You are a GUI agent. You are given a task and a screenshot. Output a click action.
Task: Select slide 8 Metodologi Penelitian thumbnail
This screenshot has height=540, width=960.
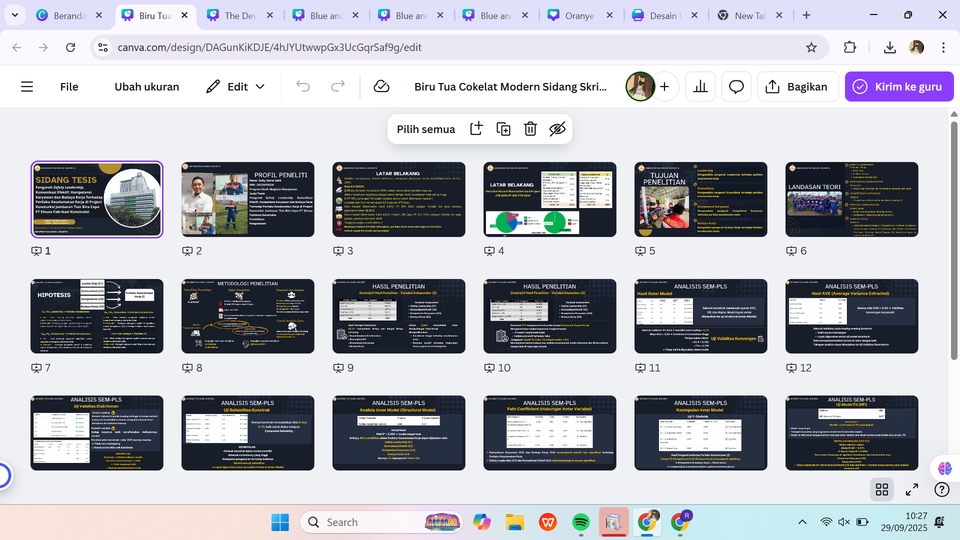(x=248, y=316)
